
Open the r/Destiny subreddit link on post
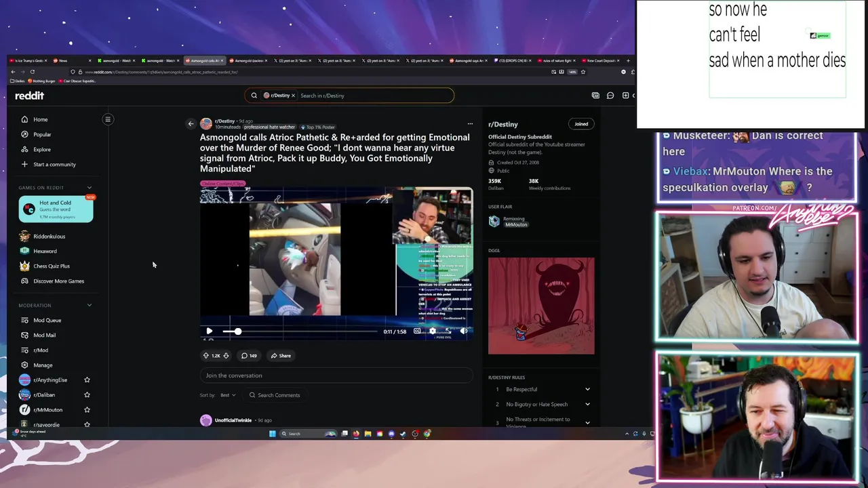(224, 121)
